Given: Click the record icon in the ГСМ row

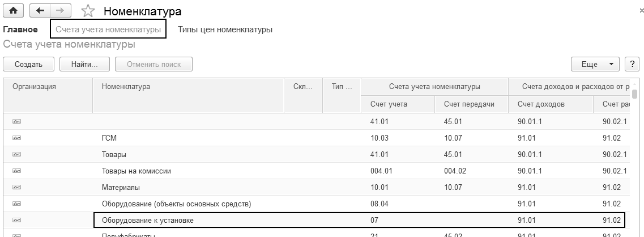Looking at the screenshot, I should 17,138.
